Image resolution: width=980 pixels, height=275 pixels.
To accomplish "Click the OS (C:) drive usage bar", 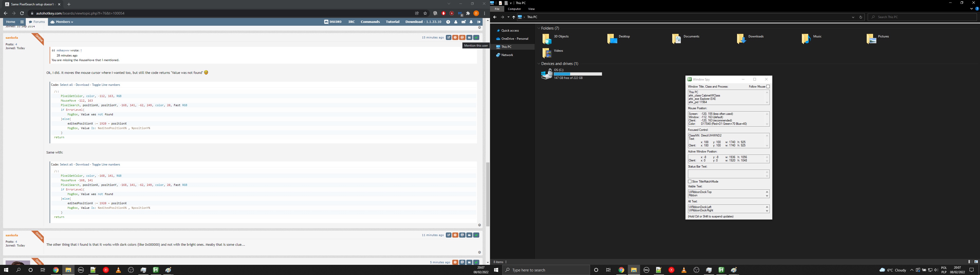I will [x=578, y=74].
